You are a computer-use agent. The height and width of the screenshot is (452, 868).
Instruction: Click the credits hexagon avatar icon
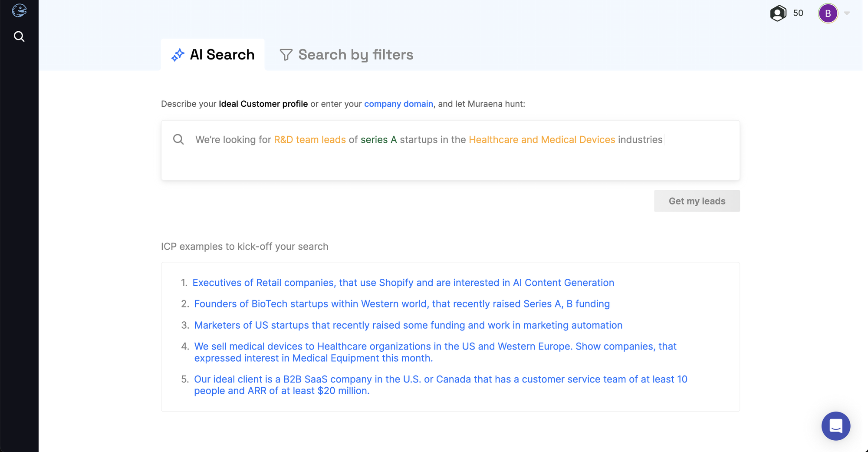778,13
